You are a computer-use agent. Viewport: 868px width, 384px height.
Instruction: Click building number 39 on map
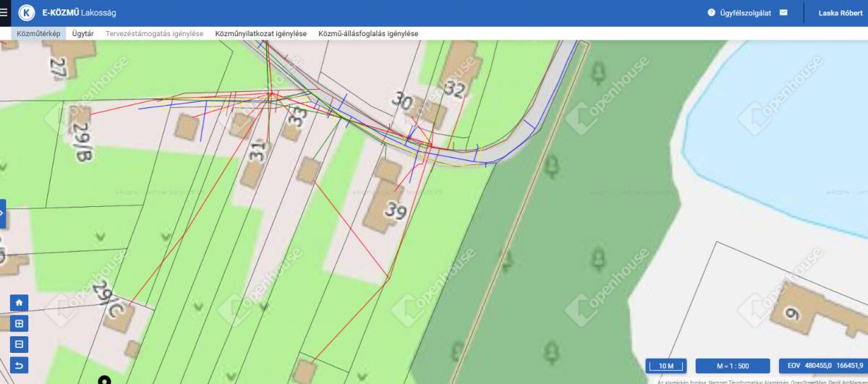(395, 210)
